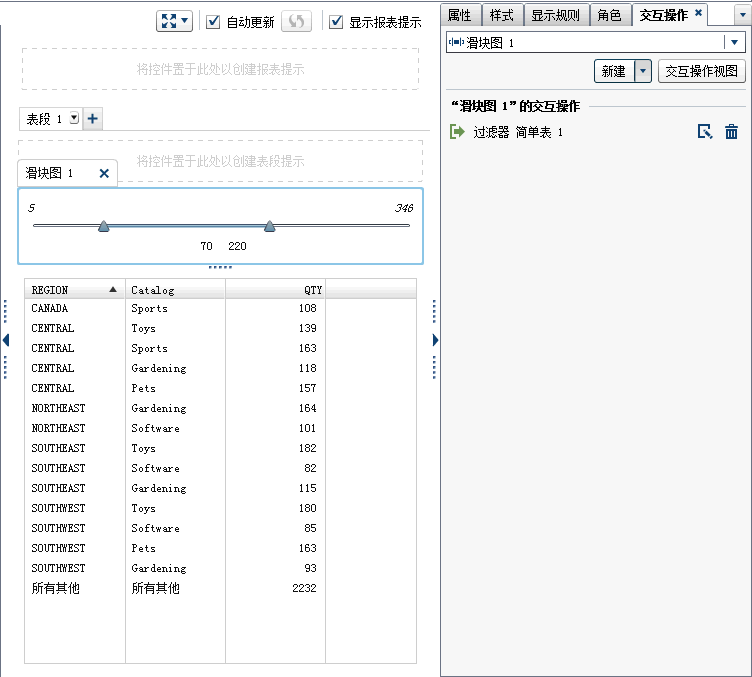The height and width of the screenshot is (677, 752).
Task: Click the right slider handle at 220
Action: 270,226
